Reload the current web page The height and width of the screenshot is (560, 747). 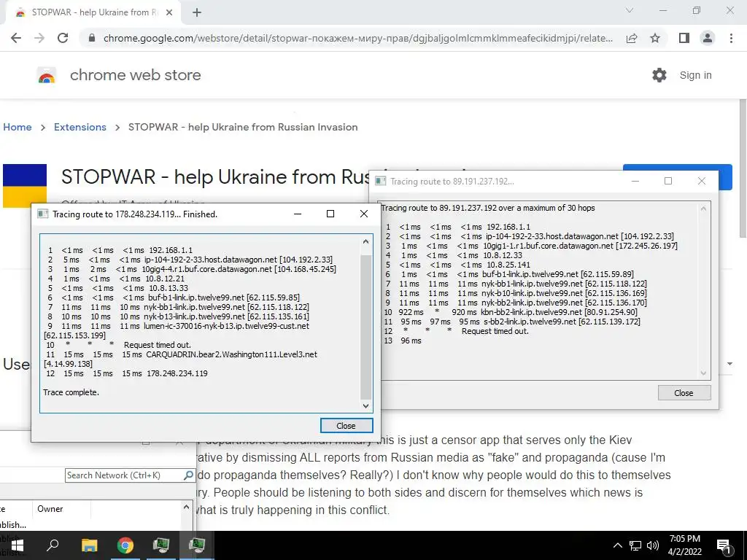pos(63,38)
